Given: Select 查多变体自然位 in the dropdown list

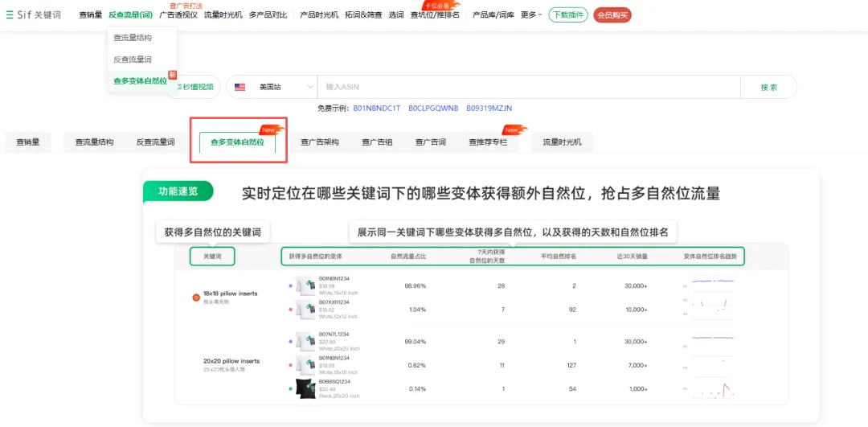Looking at the screenshot, I should 140,80.
